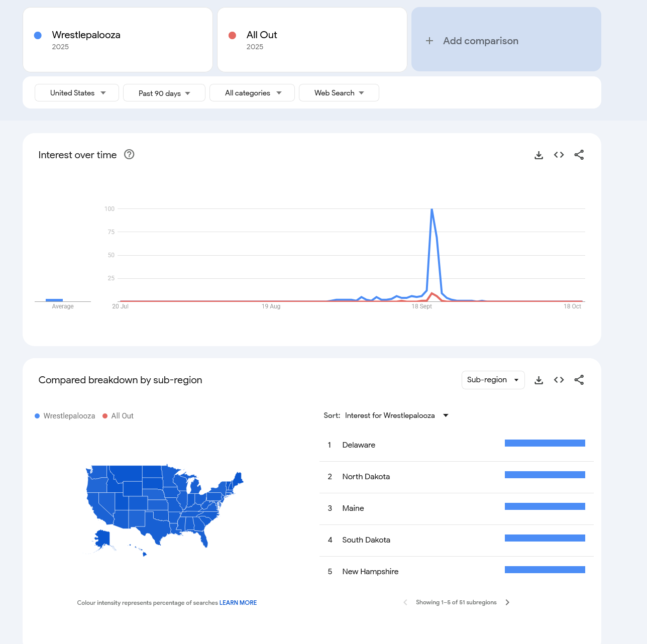The image size is (647, 644).
Task: Click Add comparison button
Action: 506,41
